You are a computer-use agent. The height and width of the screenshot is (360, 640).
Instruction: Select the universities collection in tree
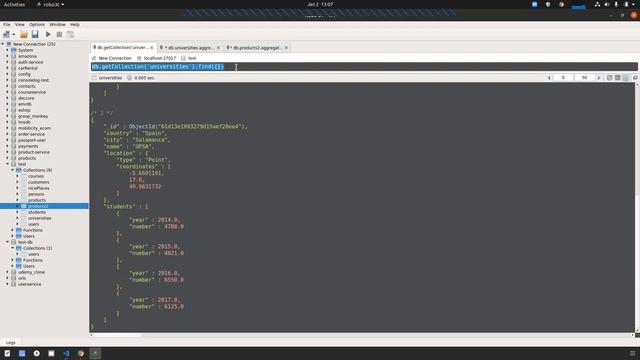[40, 218]
